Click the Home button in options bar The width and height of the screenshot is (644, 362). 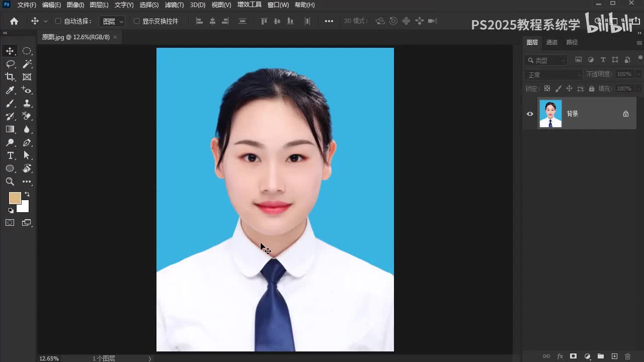pyautogui.click(x=14, y=21)
